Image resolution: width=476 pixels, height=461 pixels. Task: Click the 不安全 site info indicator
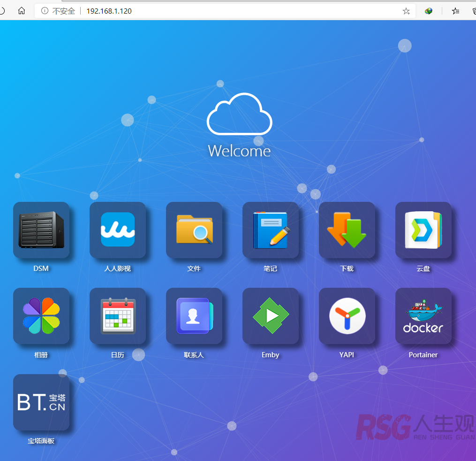(58, 11)
